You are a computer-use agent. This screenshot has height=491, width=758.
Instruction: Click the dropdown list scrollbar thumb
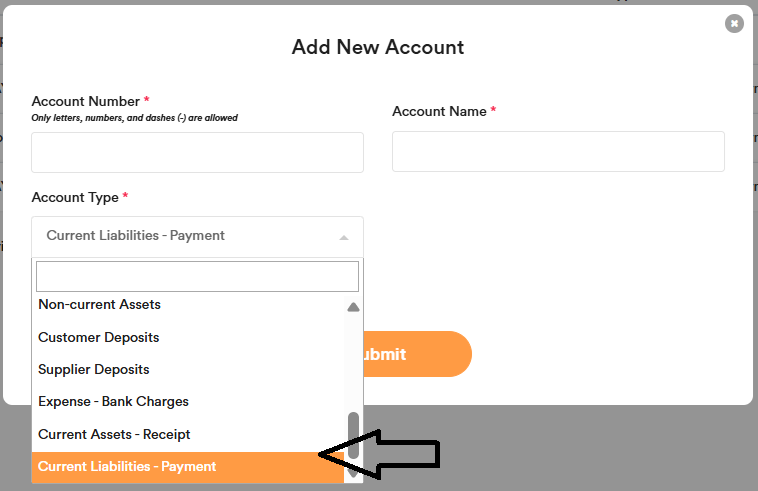[x=353, y=434]
